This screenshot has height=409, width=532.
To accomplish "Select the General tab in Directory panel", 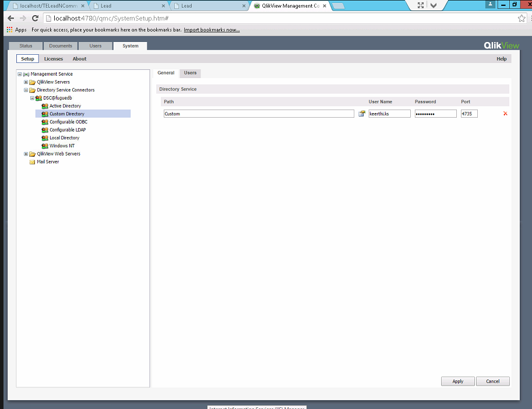I will (166, 73).
